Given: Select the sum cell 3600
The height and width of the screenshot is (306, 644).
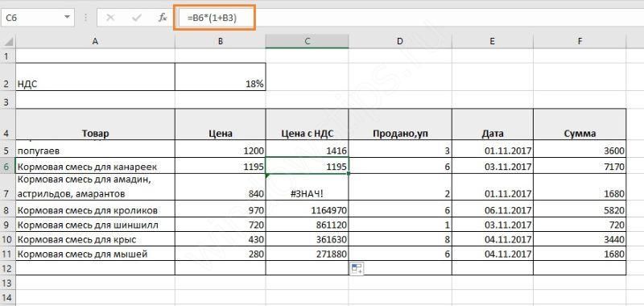Looking at the screenshot, I should tap(580, 149).
